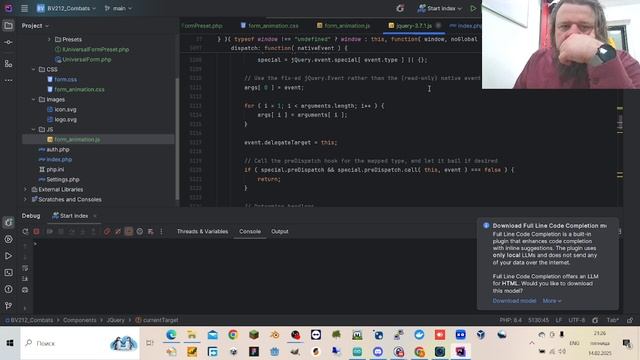The width and height of the screenshot is (640, 360).
Task: Toggle read-only lock in status bar
Action: pyautogui.click(x=630, y=320)
